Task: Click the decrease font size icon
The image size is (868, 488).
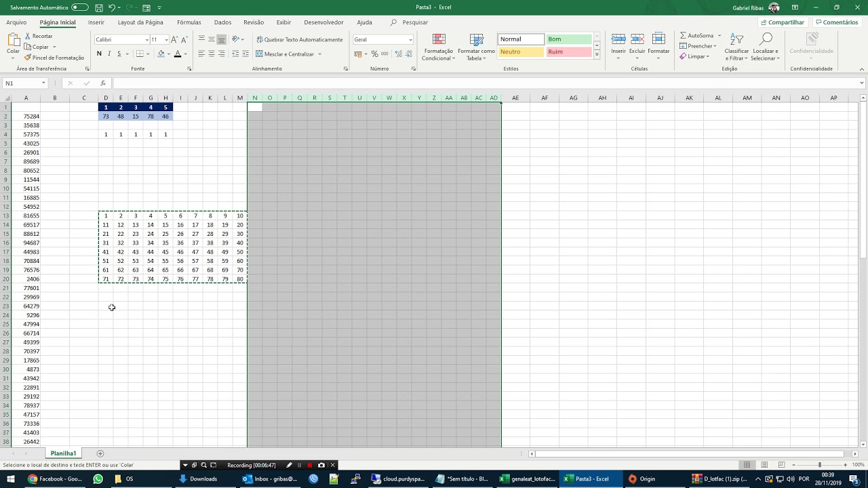Action: click(x=184, y=39)
